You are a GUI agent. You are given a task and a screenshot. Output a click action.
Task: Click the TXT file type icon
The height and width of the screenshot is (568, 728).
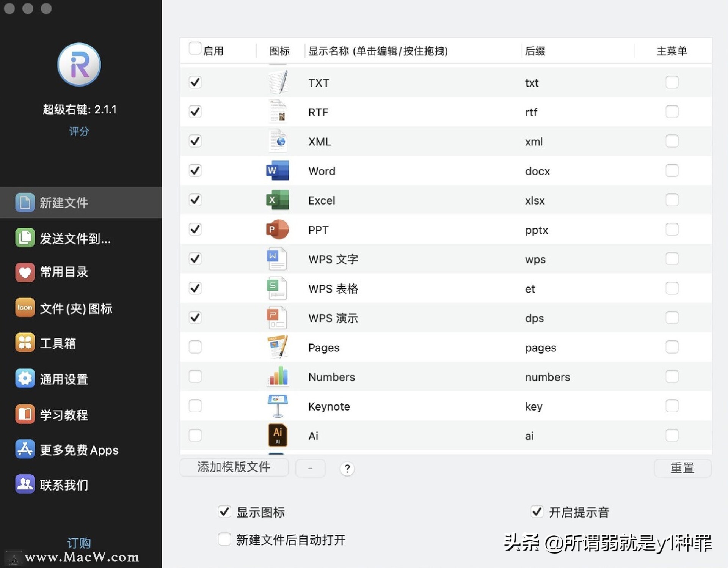[278, 82]
